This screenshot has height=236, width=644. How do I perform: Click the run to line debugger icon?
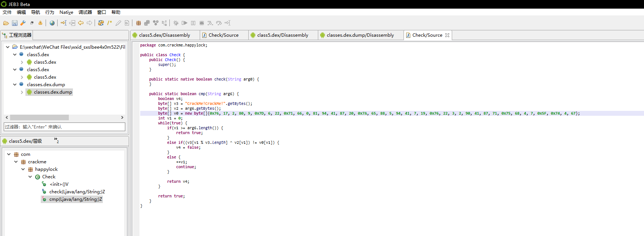[227, 23]
